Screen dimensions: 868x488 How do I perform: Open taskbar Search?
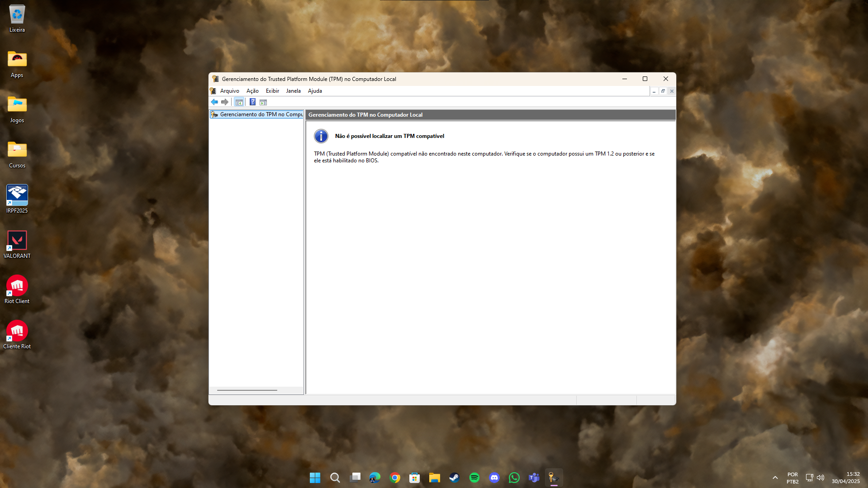(x=335, y=478)
